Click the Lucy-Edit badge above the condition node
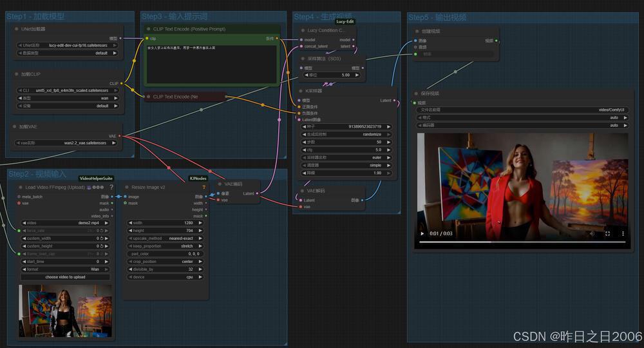Image resolution: width=644 pixels, height=348 pixels. point(345,21)
